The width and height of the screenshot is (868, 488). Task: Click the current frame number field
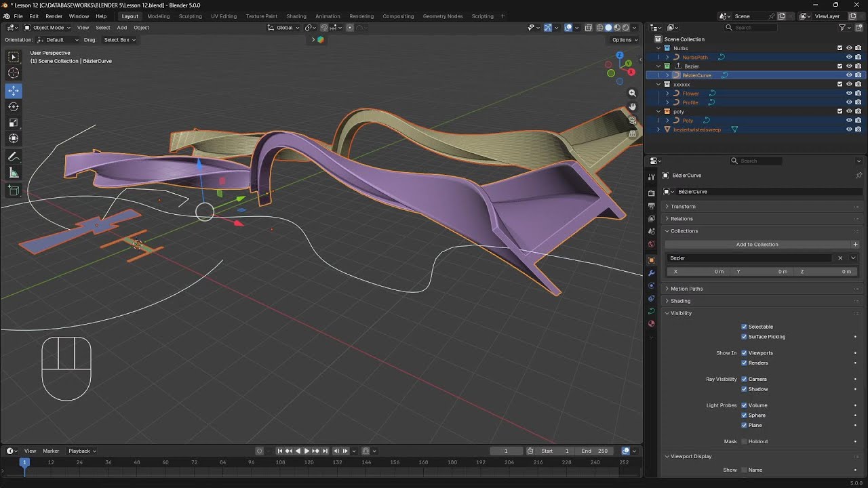coord(506,451)
